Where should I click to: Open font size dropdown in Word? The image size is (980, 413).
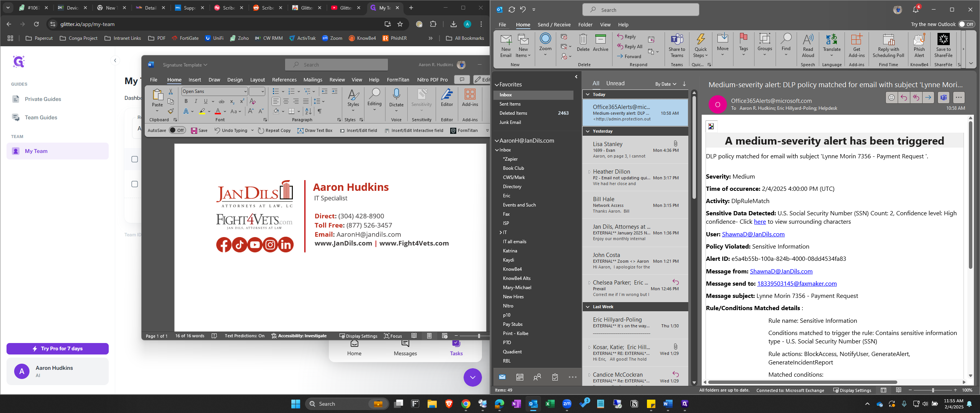point(262,91)
